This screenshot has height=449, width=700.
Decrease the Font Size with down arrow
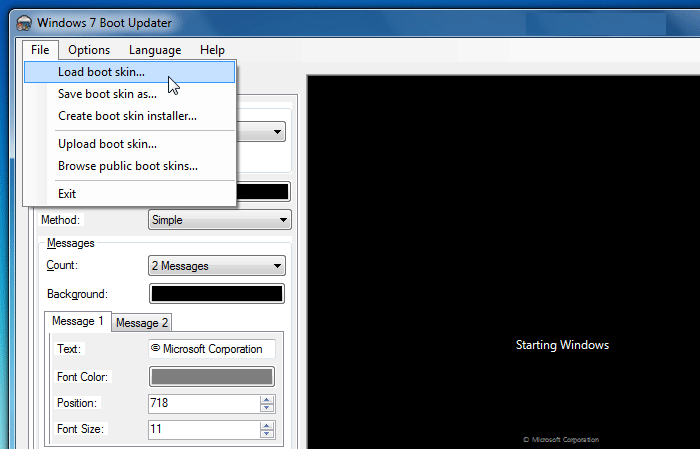click(x=267, y=433)
